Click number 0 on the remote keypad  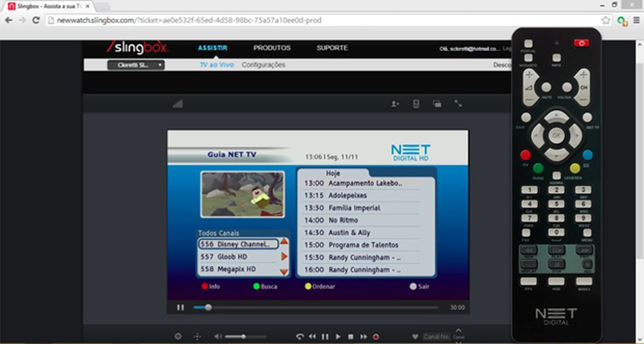point(556,232)
